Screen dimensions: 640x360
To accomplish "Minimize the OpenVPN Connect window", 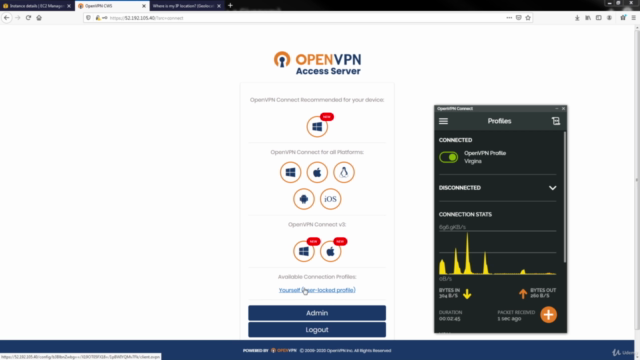I will (556, 109).
